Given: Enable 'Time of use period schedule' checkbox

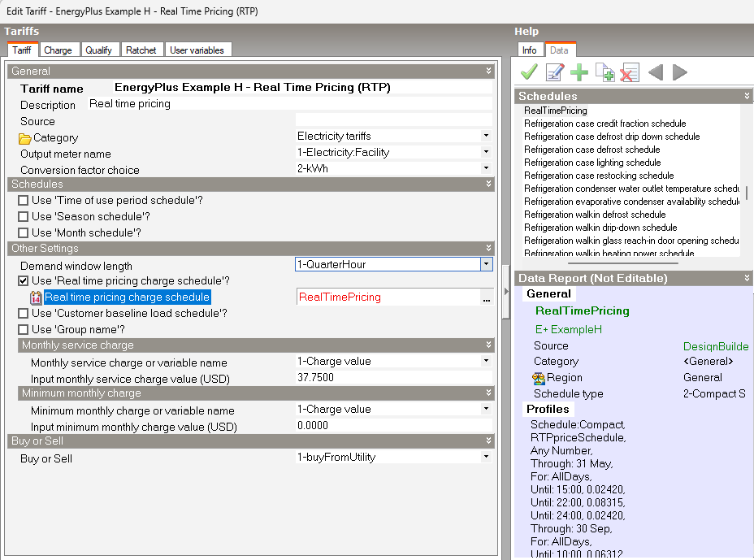Looking at the screenshot, I should click(x=24, y=201).
